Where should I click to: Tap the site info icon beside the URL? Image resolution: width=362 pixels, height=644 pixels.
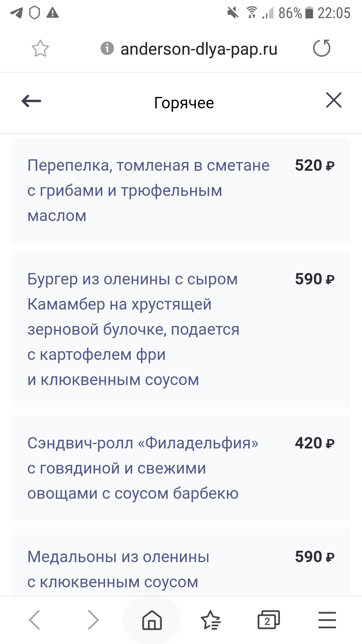107,49
